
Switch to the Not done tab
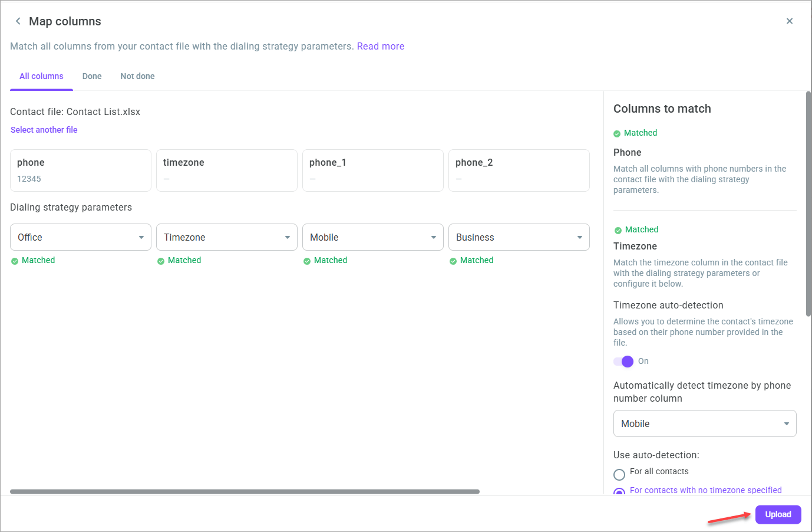click(137, 76)
